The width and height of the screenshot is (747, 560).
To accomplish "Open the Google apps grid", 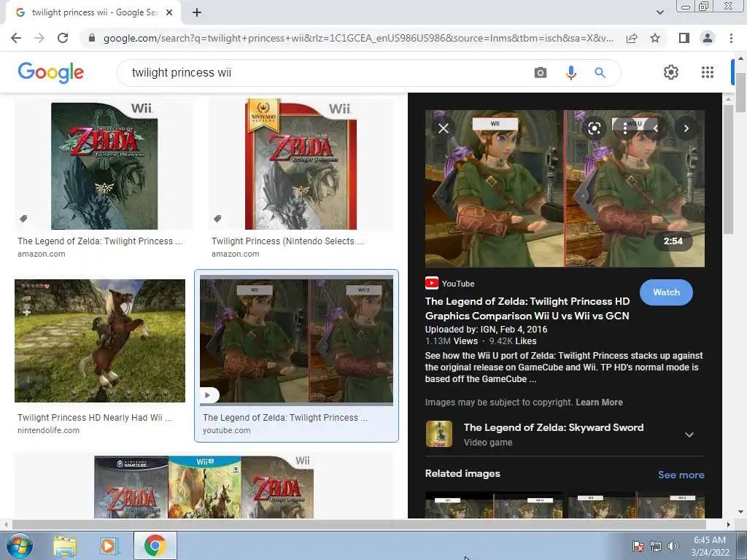I will [708, 72].
